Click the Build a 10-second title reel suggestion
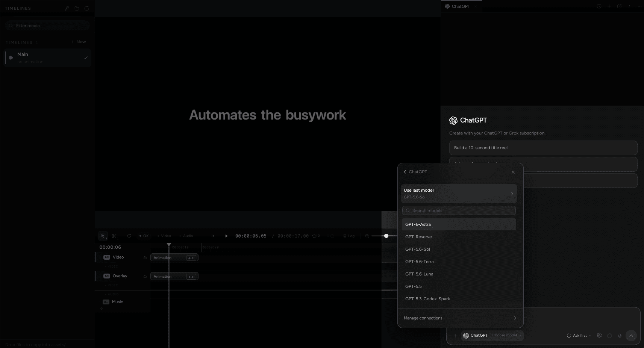644x348 pixels. [x=543, y=148]
